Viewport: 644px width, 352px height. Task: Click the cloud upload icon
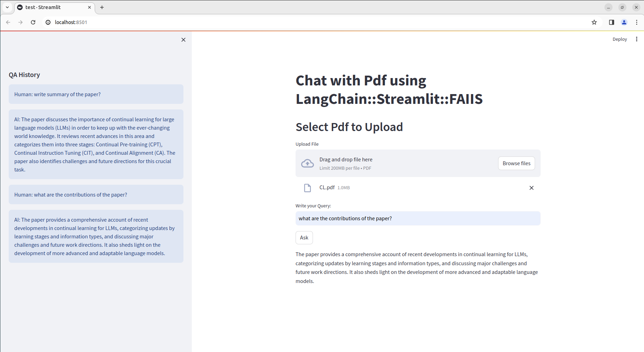(307, 163)
